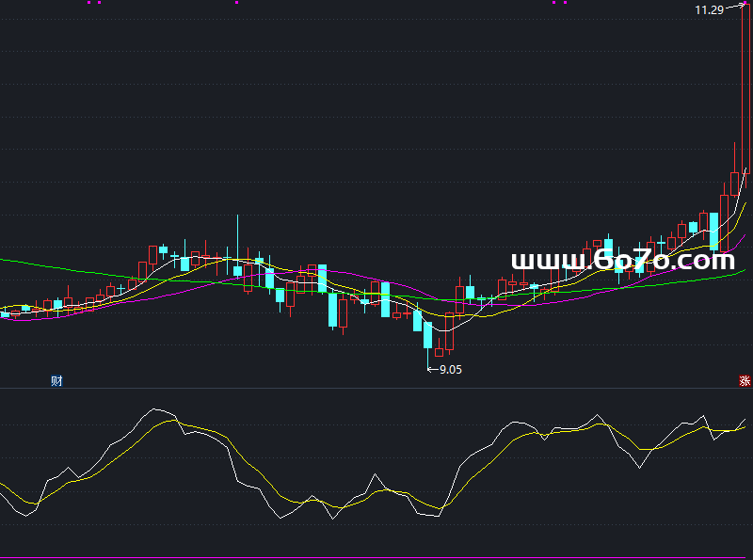Click the leftmost magenta dot on top edge

89,2
